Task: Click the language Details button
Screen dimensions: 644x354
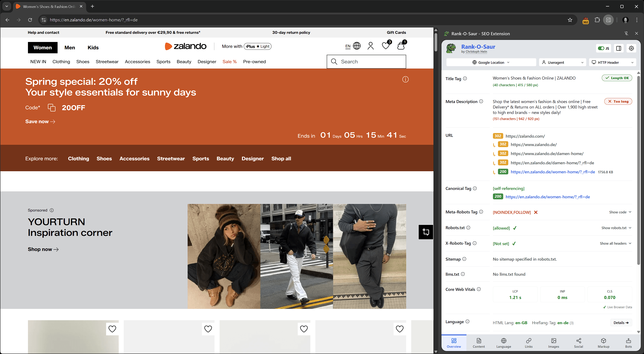Action: point(621,323)
